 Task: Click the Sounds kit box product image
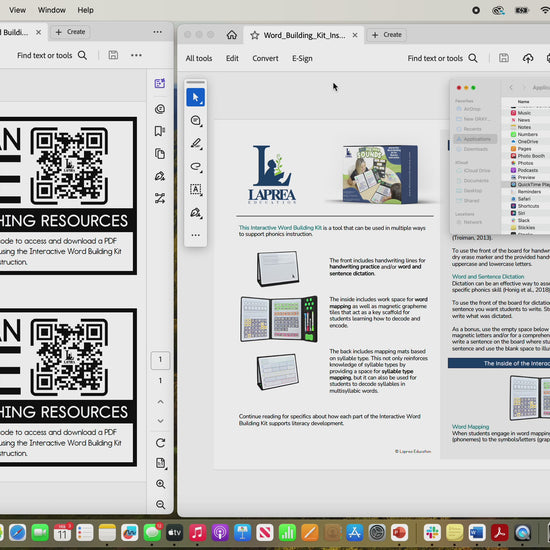coord(380,174)
